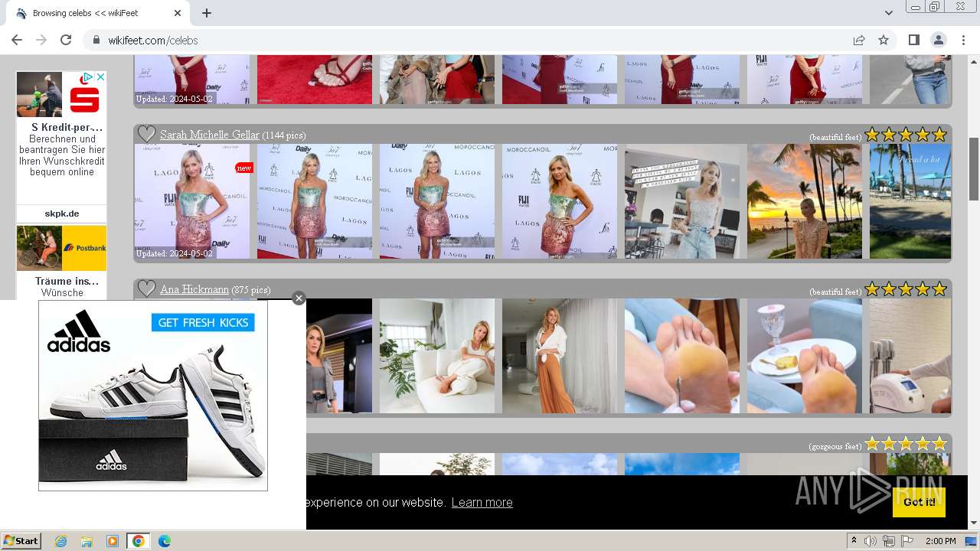Bookmark this page with star icon

click(884, 40)
